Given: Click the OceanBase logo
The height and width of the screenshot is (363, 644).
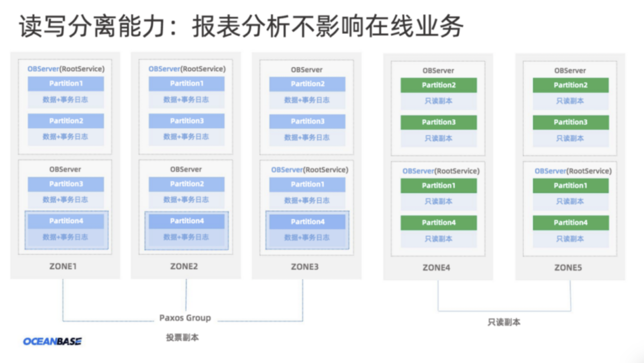Looking at the screenshot, I should point(52,341).
